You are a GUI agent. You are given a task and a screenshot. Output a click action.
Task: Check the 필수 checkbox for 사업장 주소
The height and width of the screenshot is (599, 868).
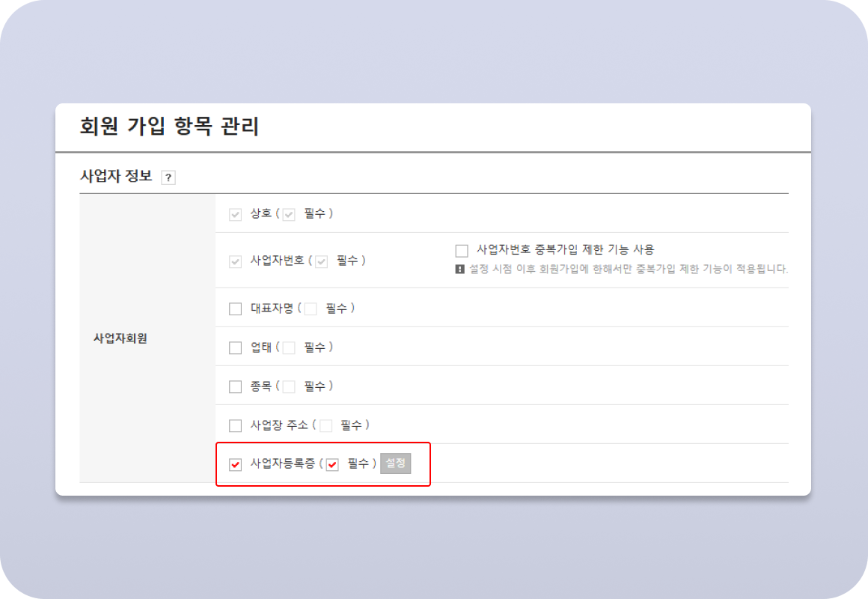325,425
